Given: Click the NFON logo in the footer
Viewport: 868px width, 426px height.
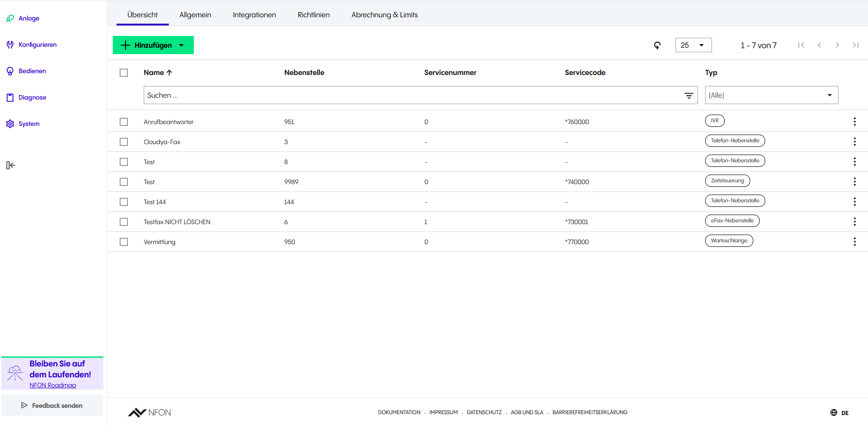Looking at the screenshot, I should tap(149, 412).
